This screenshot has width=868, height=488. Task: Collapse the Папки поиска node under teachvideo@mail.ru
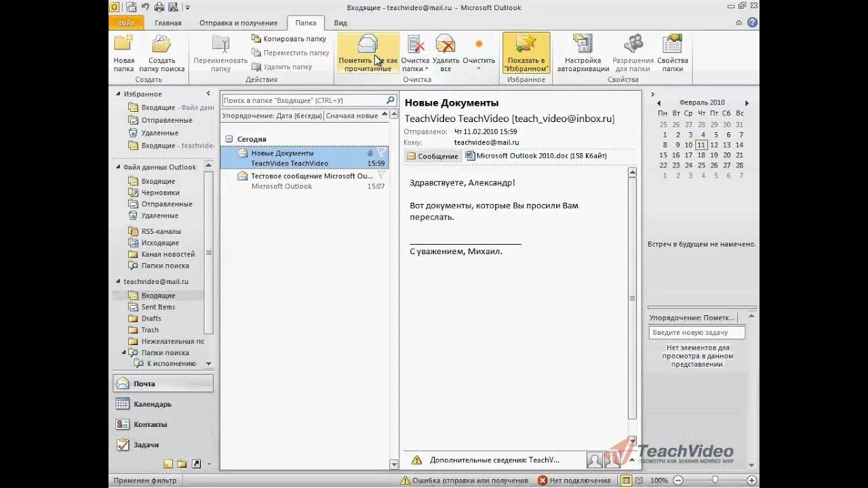(x=124, y=352)
